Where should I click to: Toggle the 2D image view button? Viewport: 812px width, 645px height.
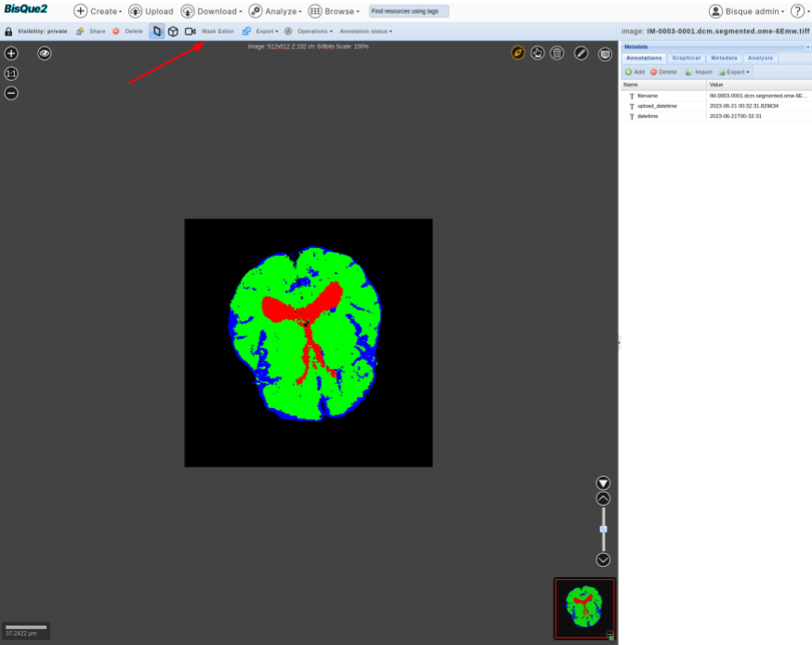click(x=156, y=32)
